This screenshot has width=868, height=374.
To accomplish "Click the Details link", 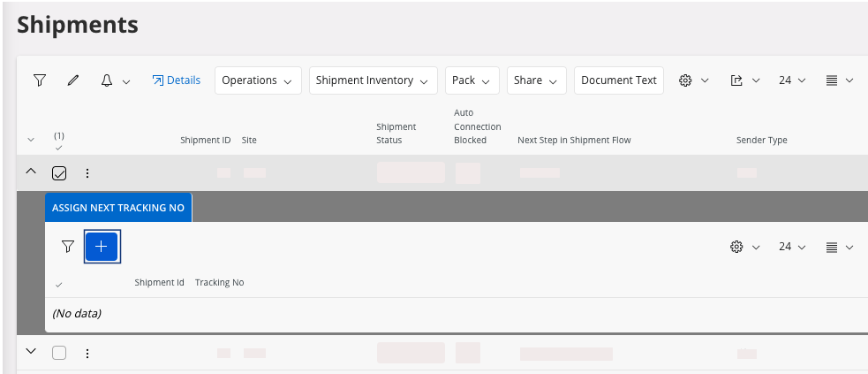I will tap(176, 80).
